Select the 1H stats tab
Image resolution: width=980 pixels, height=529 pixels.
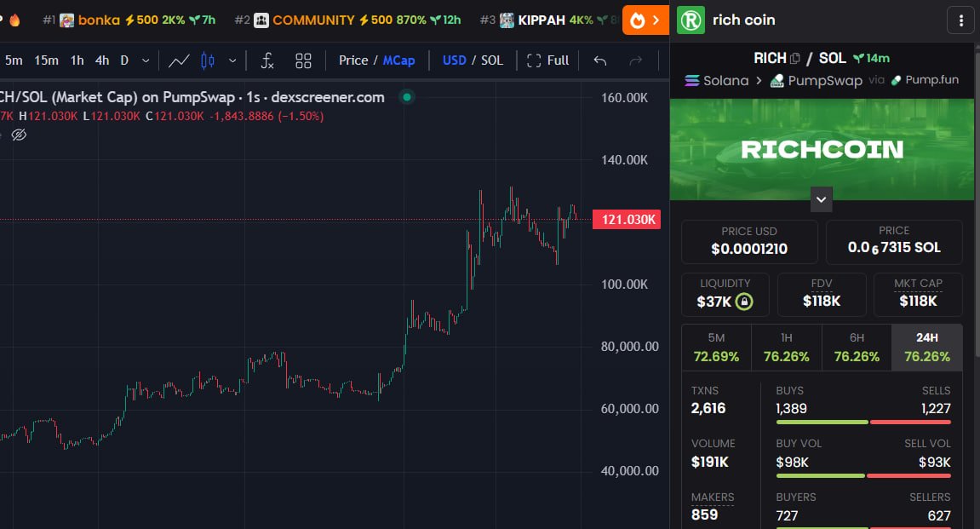click(786, 348)
